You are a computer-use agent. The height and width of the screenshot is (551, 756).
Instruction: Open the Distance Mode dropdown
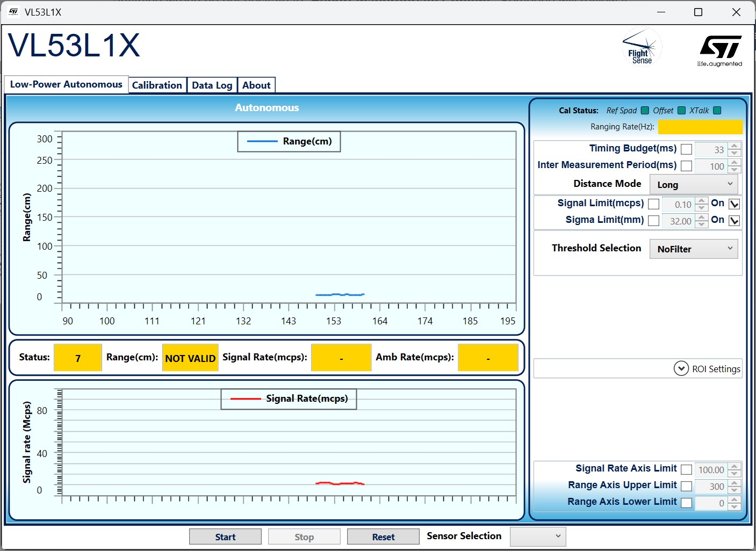[693, 184]
